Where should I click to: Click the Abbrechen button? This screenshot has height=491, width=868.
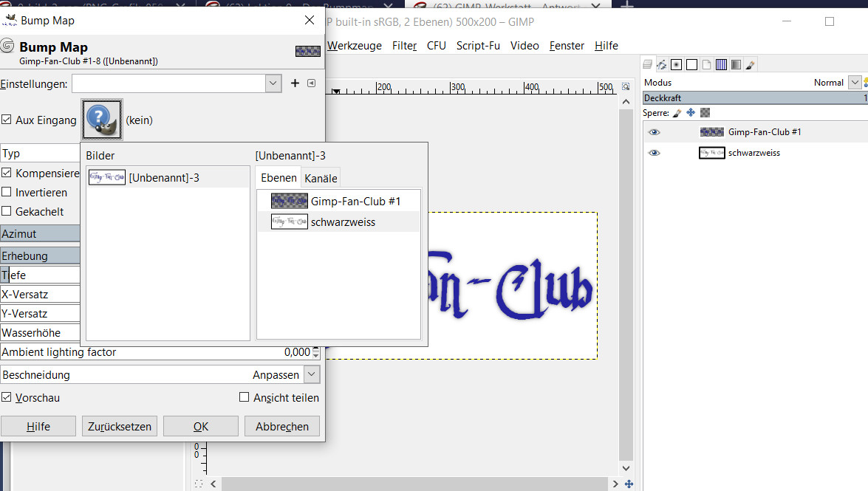[x=282, y=426]
